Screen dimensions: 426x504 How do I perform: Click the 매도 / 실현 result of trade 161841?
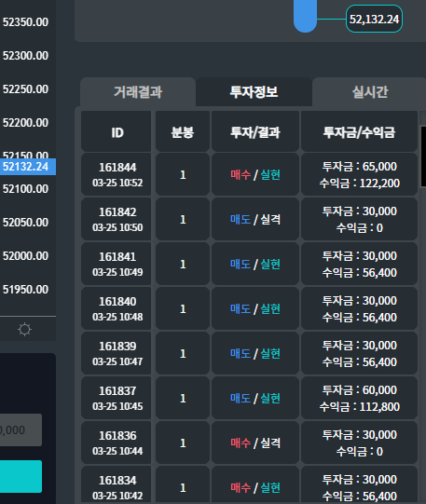pos(255,265)
